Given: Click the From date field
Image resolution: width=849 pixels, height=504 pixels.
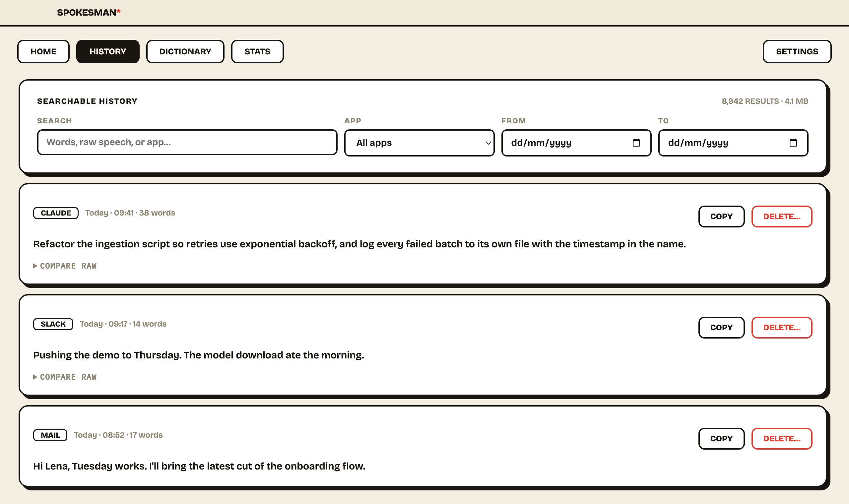Looking at the screenshot, I should click(576, 143).
